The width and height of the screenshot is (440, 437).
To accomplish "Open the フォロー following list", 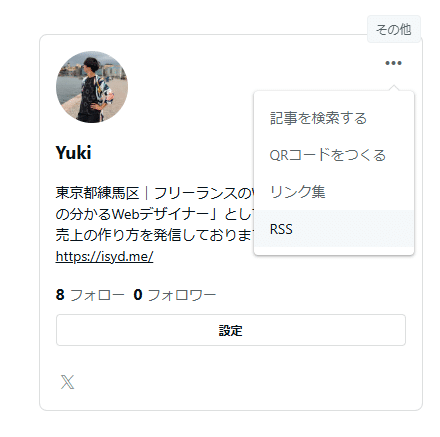I will pyautogui.click(x=97, y=295).
